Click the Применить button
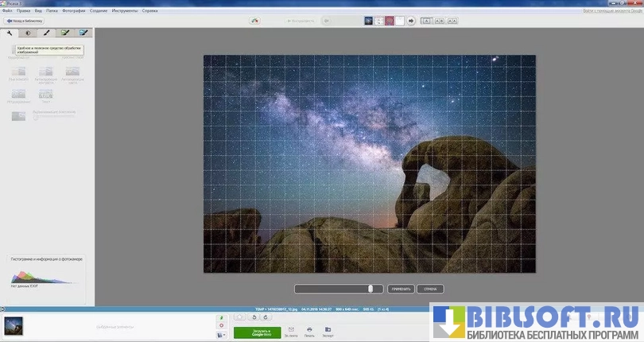The height and width of the screenshot is (342, 644). (x=400, y=289)
